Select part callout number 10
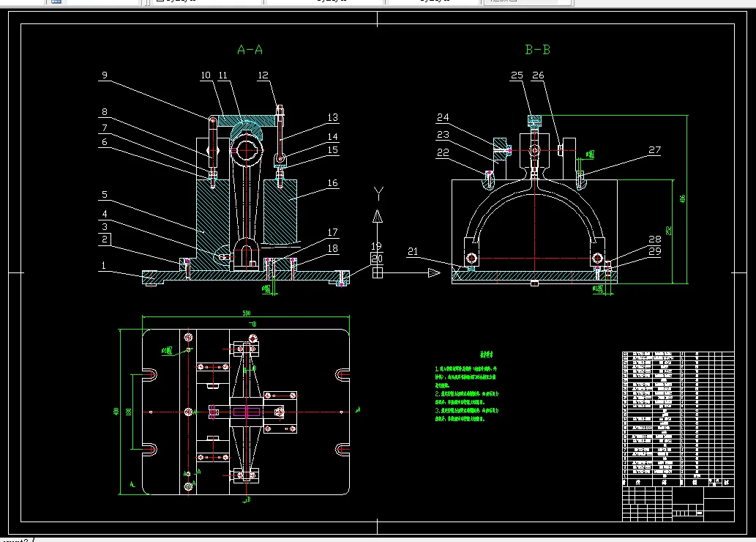 206,75
